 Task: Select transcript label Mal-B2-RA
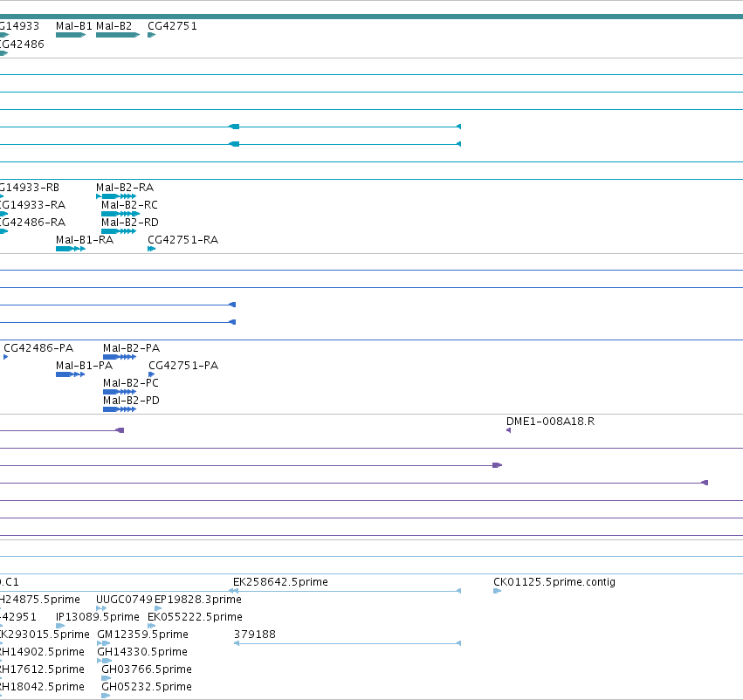[125, 188]
